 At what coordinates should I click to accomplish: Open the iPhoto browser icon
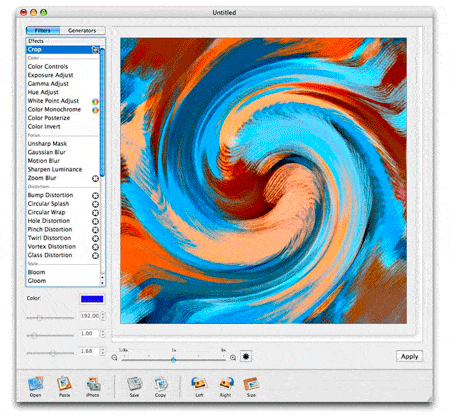tap(93, 384)
